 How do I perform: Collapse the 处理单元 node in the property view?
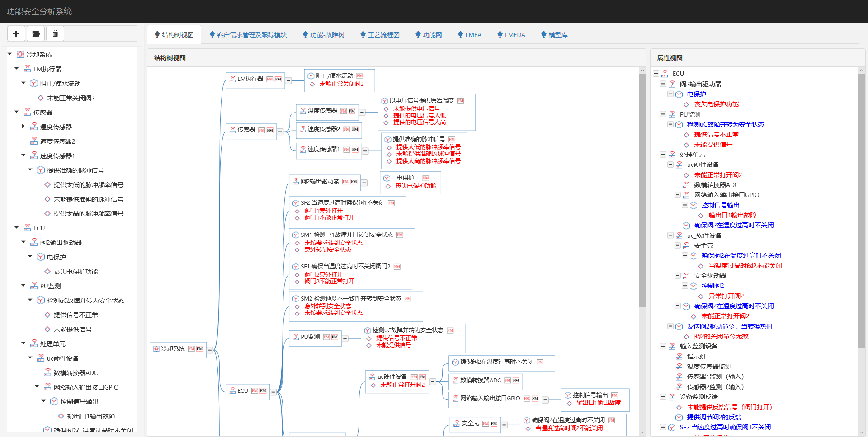(664, 154)
